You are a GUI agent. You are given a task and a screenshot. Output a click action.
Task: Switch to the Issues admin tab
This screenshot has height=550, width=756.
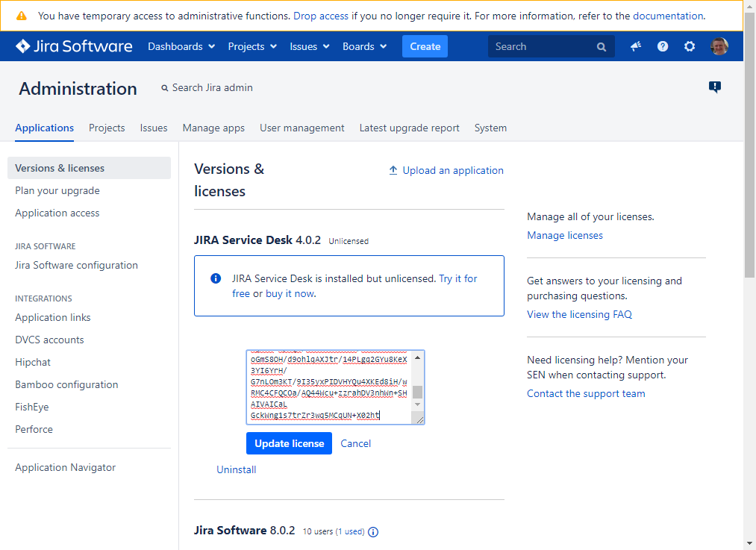pos(154,128)
